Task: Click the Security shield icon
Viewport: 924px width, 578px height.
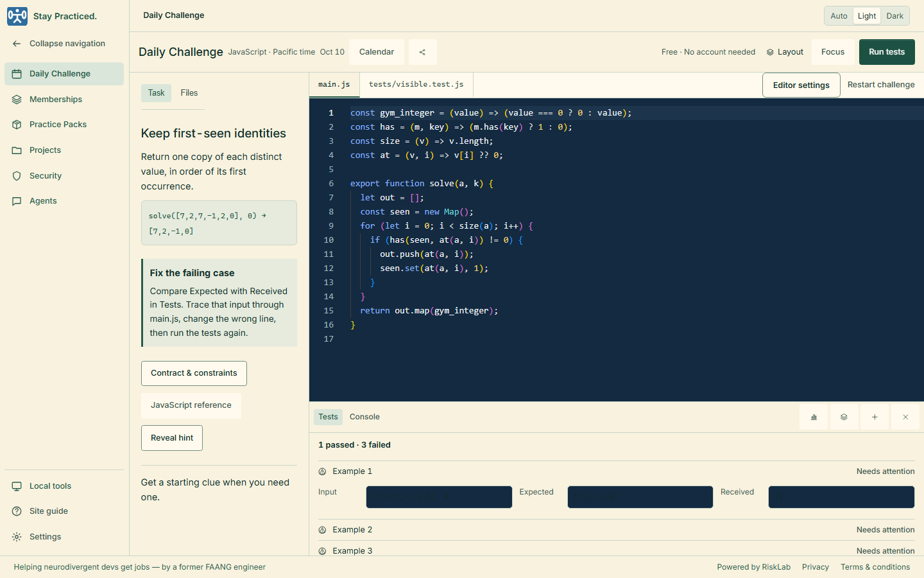Action: 17,176
